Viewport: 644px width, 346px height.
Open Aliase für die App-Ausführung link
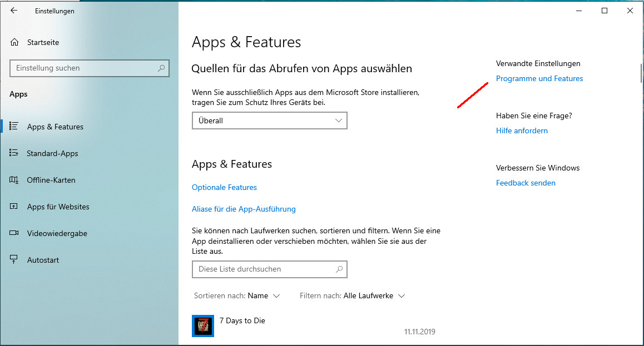coord(244,209)
